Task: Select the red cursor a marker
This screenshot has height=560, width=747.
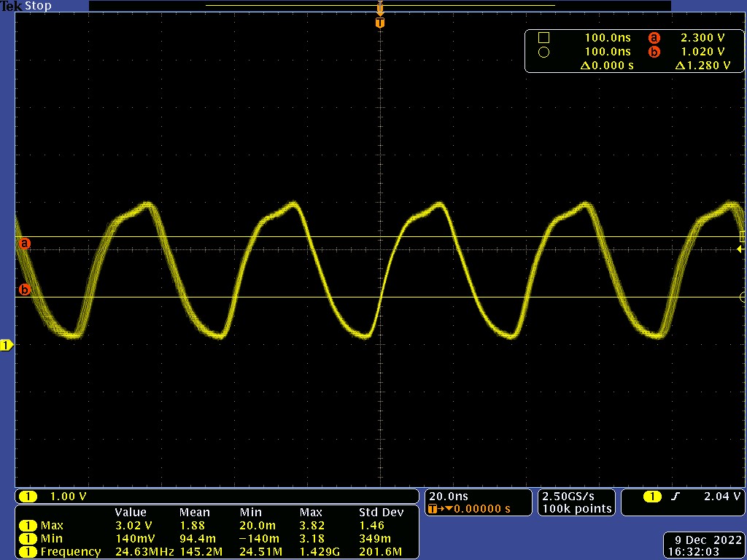Action: (25, 244)
